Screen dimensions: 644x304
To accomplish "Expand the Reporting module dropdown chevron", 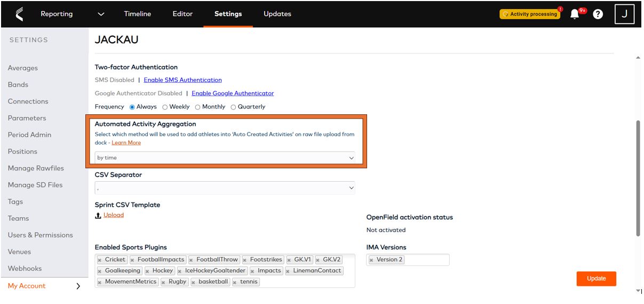I will pyautogui.click(x=101, y=14).
